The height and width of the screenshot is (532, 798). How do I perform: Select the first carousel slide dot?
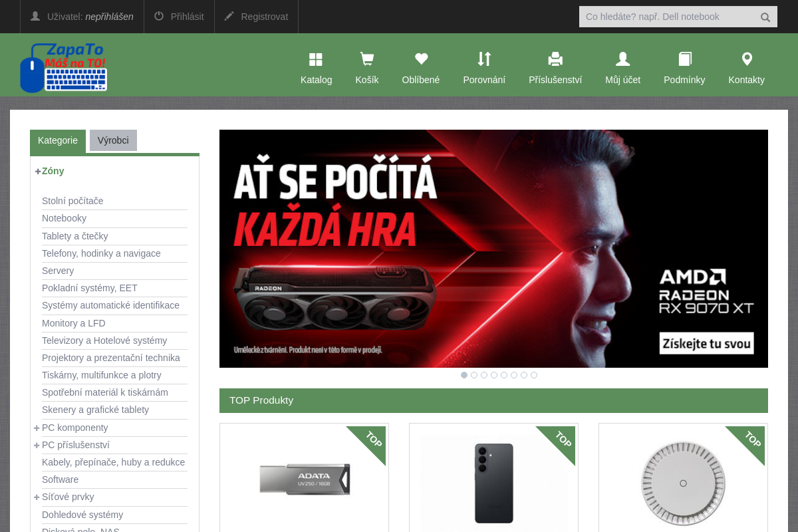(464, 375)
